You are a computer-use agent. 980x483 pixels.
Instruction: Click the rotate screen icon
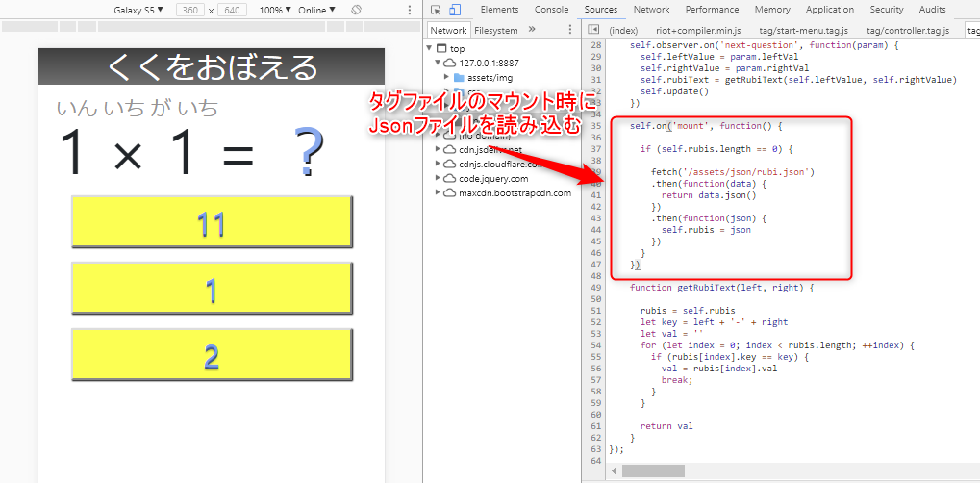point(356,10)
